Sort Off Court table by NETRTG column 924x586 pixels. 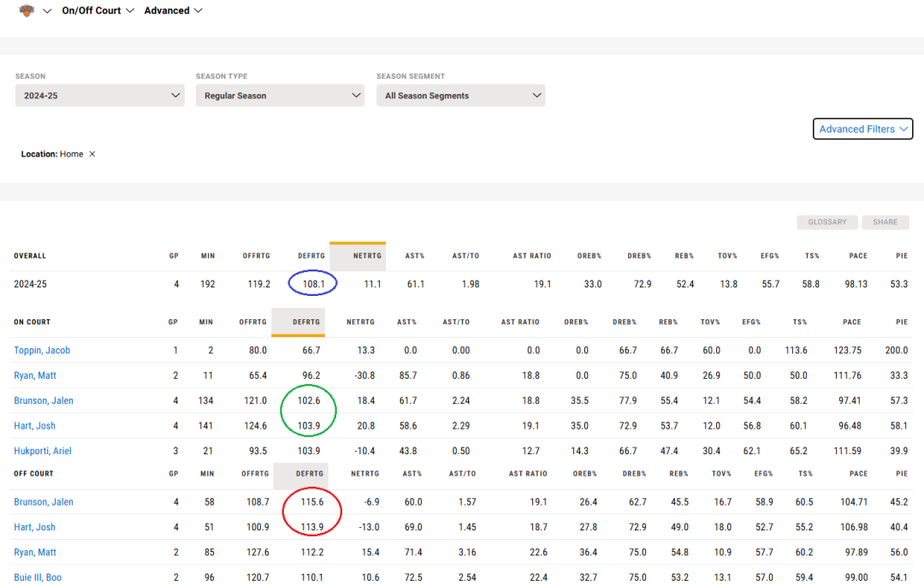tap(365, 474)
